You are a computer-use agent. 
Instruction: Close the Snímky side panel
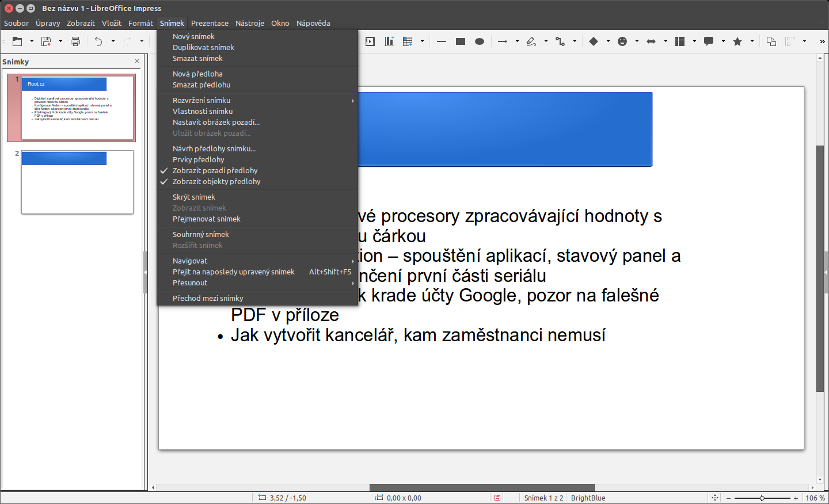(x=137, y=61)
